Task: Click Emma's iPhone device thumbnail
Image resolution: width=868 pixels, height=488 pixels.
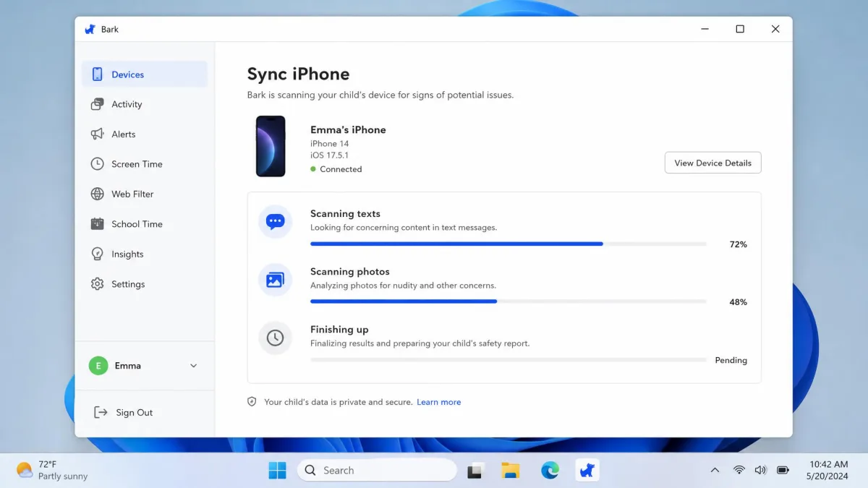Action: click(x=271, y=146)
